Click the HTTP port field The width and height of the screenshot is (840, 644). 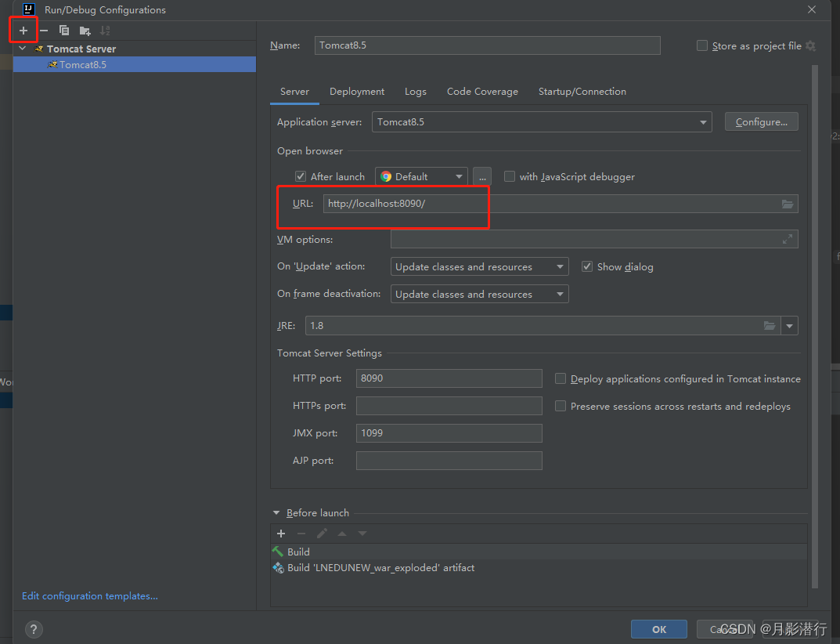(x=449, y=378)
